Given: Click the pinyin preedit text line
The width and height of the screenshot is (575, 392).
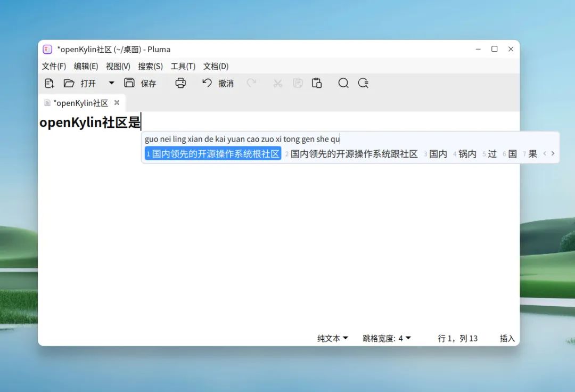Looking at the screenshot, I should (x=242, y=139).
